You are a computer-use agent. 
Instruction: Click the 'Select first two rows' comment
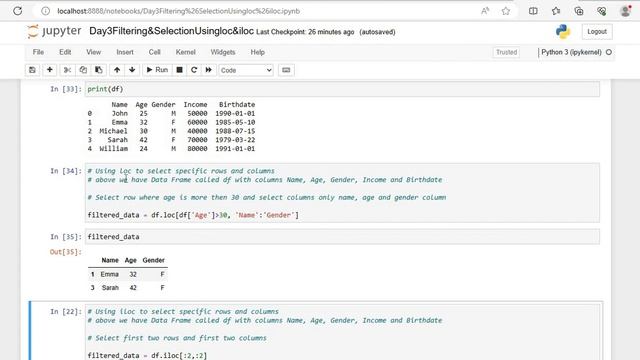(x=177, y=338)
